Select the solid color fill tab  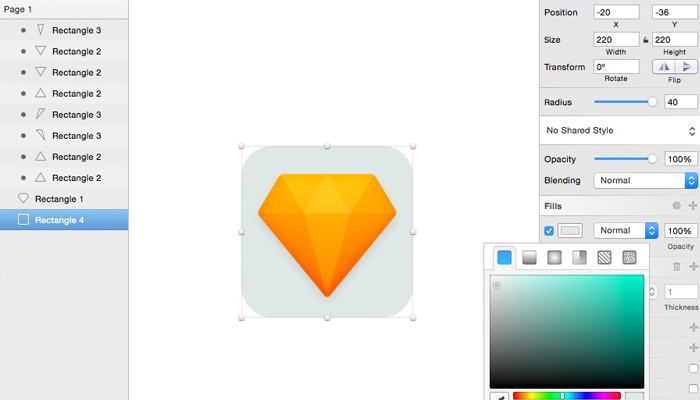[x=504, y=258]
